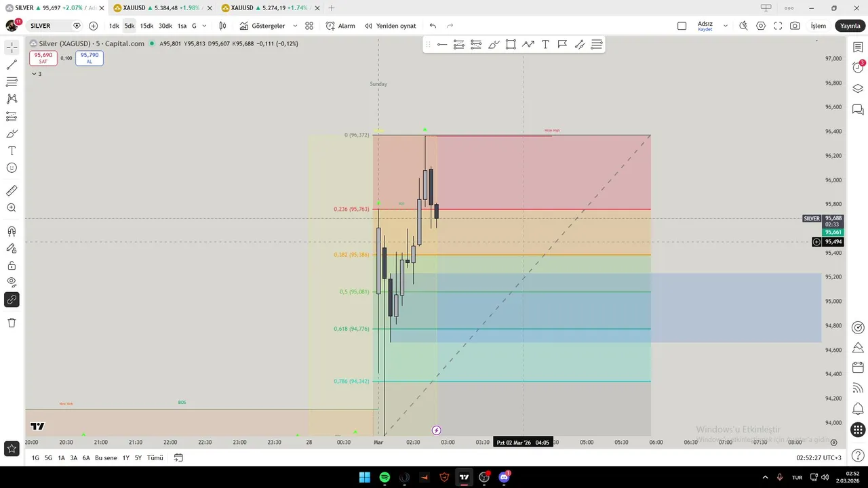Open the favorites star panel at bottom left
This screenshot has height=488, width=868.
[x=12, y=448]
